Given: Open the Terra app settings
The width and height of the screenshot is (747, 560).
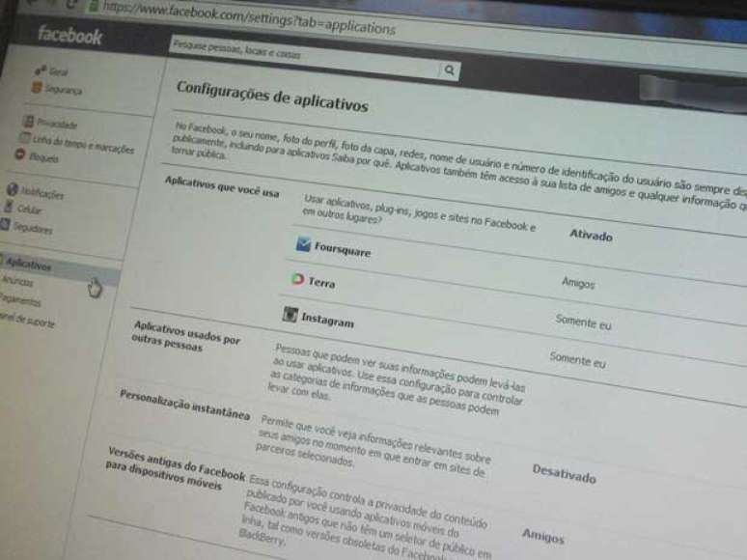Looking at the screenshot, I should (321, 283).
